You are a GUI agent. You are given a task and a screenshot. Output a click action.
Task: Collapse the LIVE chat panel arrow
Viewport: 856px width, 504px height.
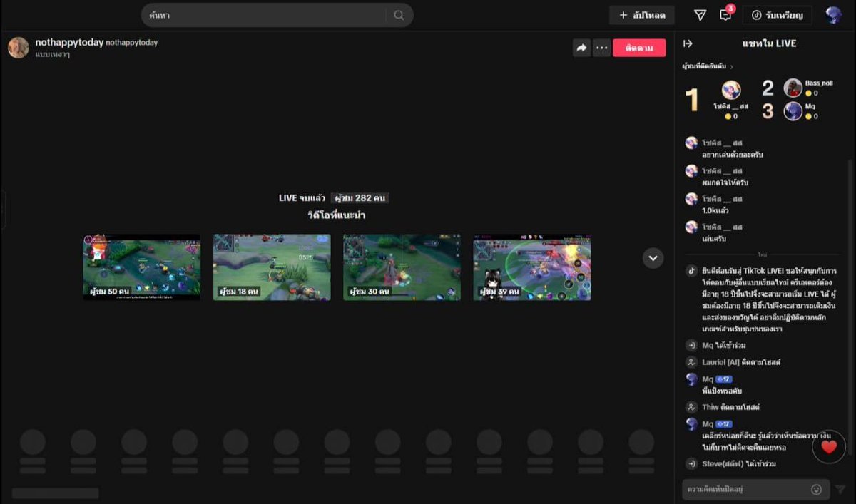[688, 43]
